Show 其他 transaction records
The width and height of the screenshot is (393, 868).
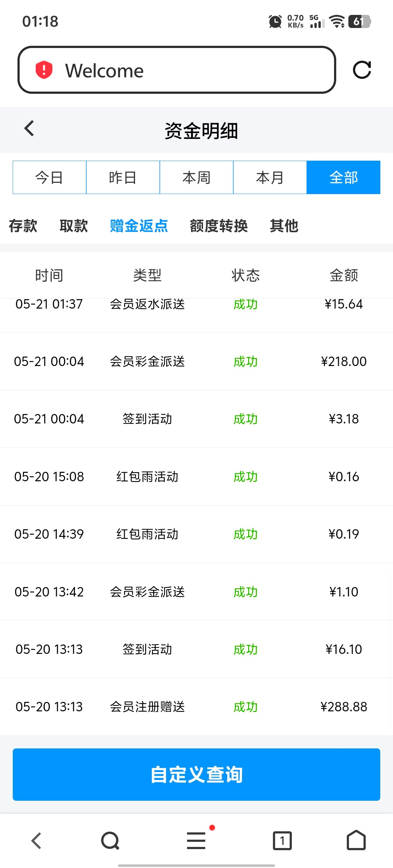(284, 226)
